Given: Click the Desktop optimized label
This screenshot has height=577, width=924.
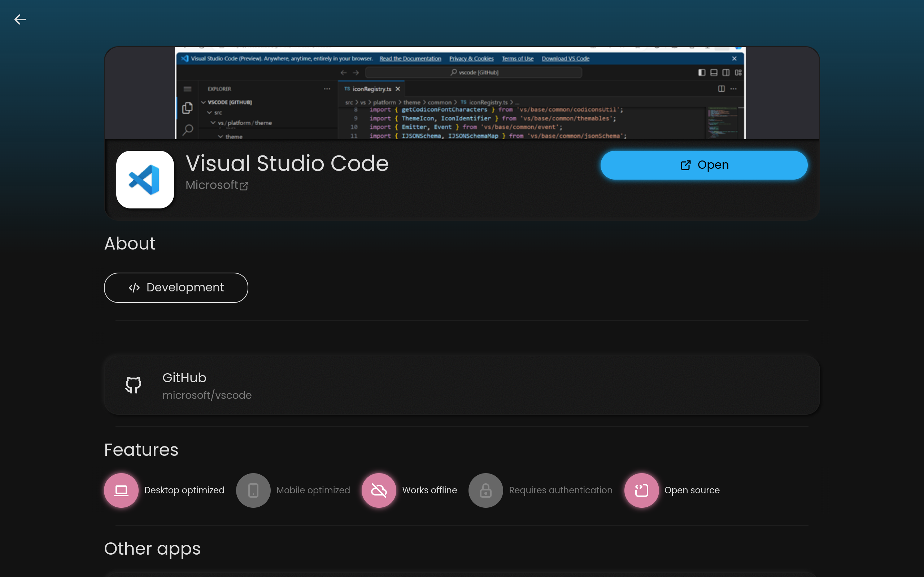Looking at the screenshot, I should point(184,490).
